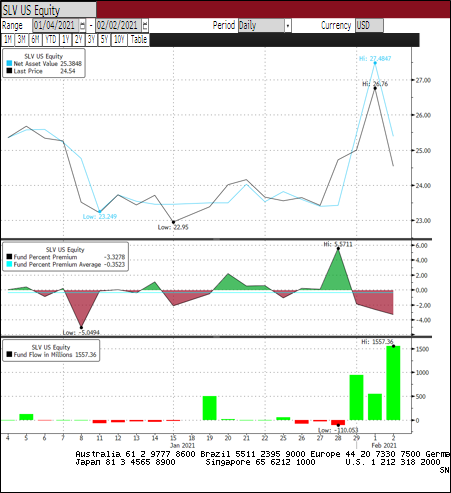Click the Jan 19 green inflow bar
Screen dimensions: 451x493
210,408
